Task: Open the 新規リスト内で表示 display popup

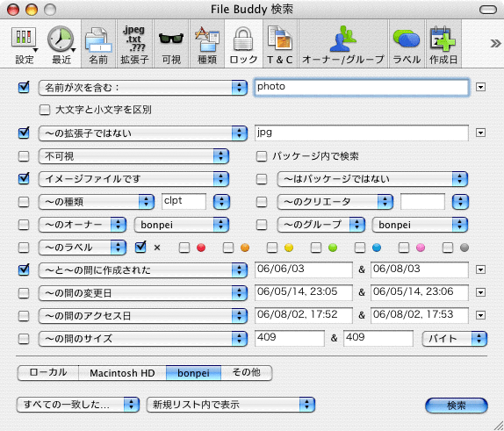Action: point(230,405)
